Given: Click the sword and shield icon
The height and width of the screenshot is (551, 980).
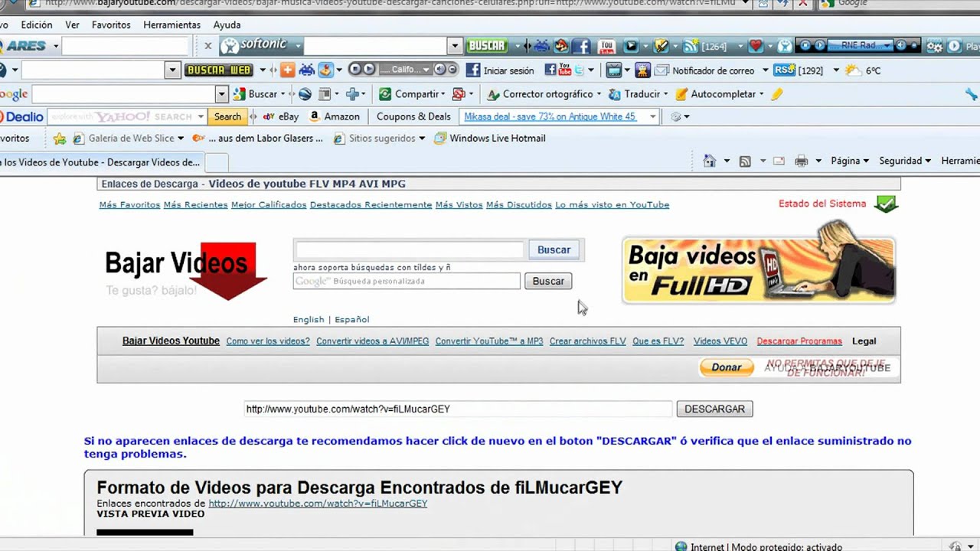Looking at the screenshot, I should click(x=661, y=46).
